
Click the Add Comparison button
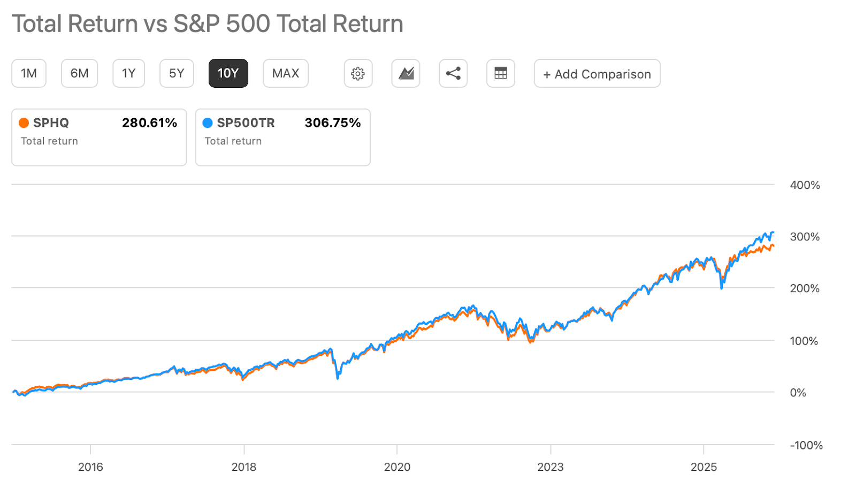tap(597, 74)
